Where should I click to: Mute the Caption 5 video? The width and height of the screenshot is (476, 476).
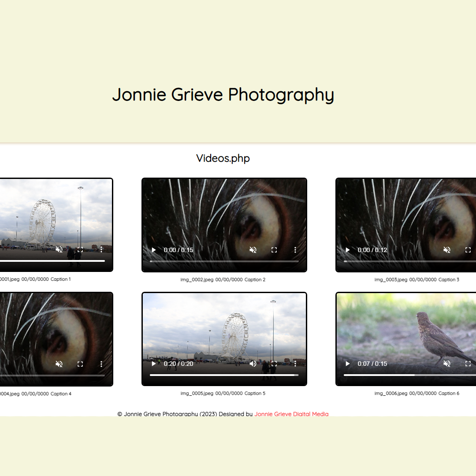coord(253,364)
